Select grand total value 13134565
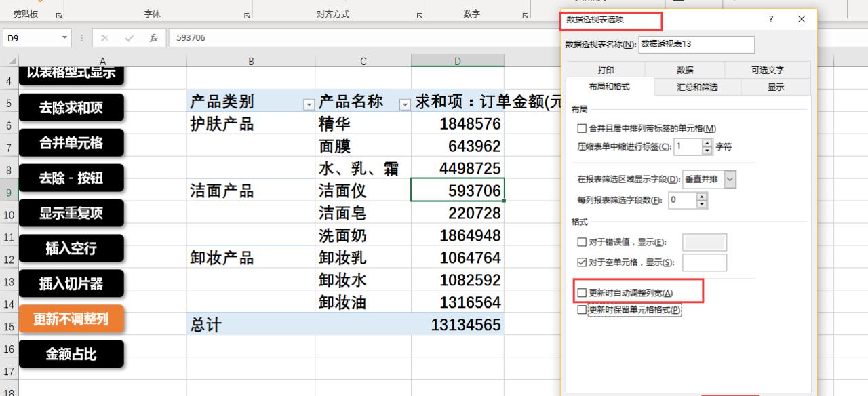 458,325
